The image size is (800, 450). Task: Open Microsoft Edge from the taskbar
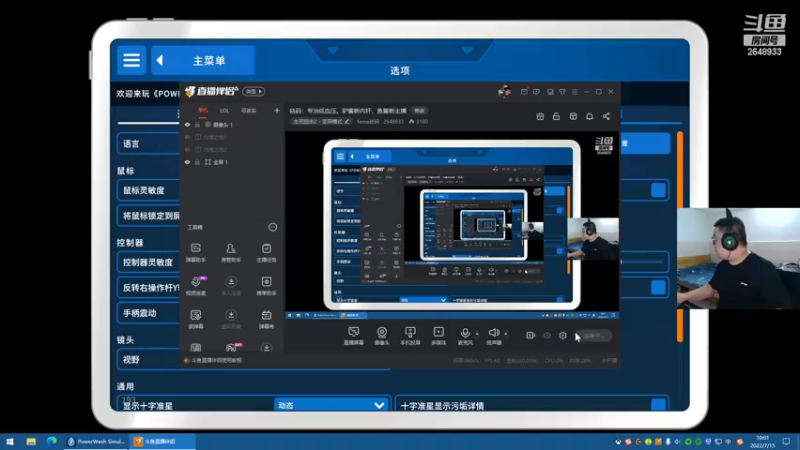click(x=52, y=441)
